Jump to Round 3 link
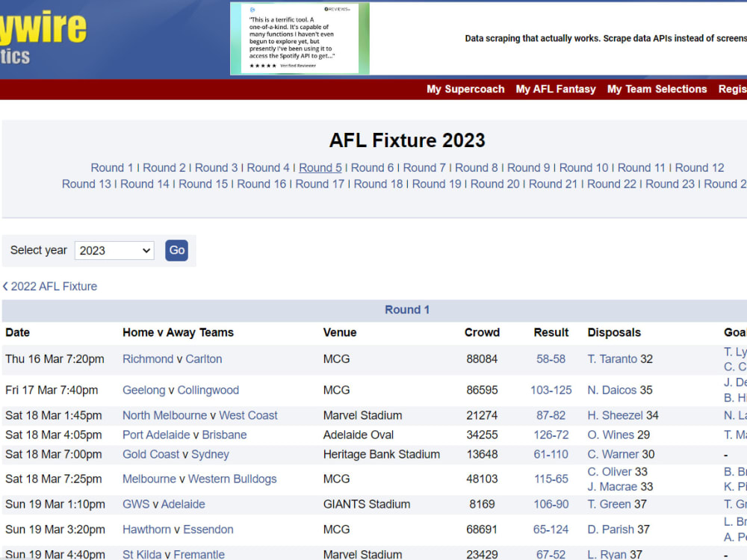 coord(217,167)
